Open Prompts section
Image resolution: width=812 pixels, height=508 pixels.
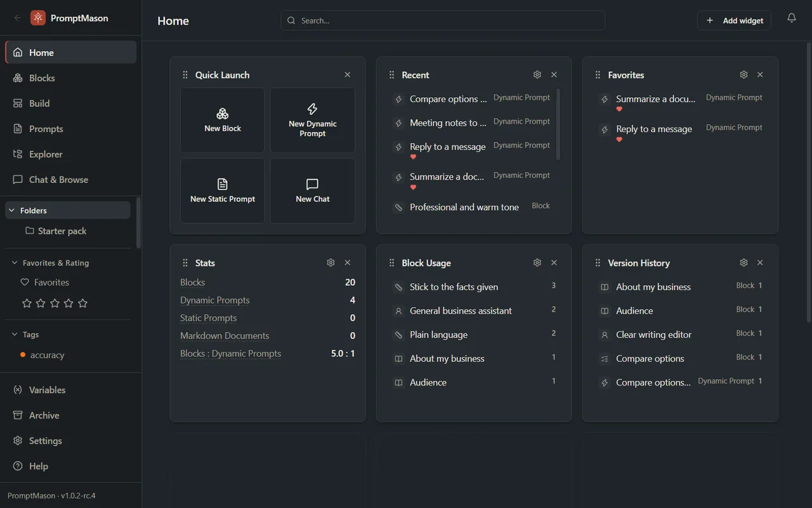point(70,129)
